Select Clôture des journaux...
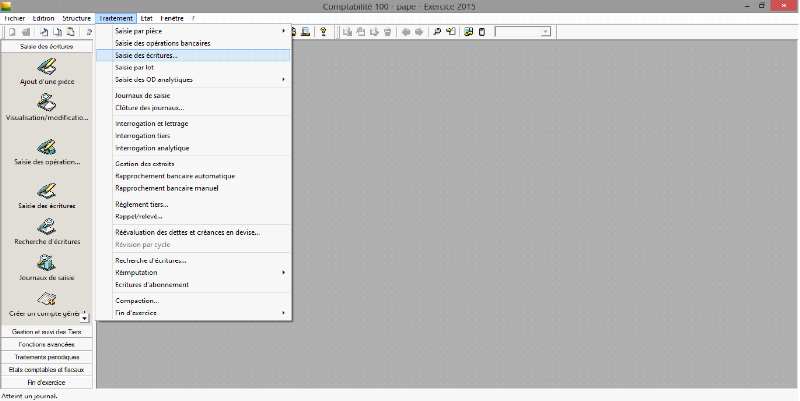 pyautogui.click(x=194, y=108)
